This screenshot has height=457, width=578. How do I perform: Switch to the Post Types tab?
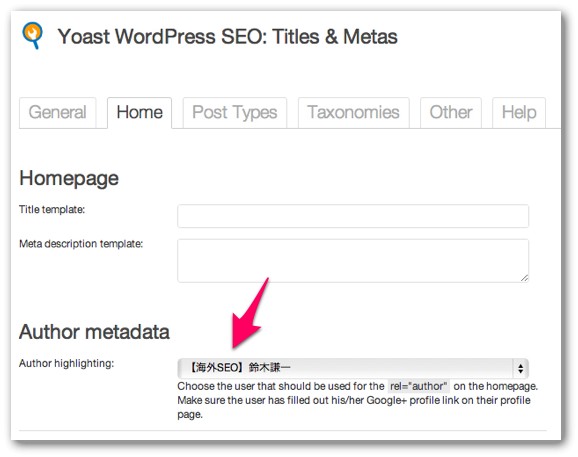click(234, 112)
